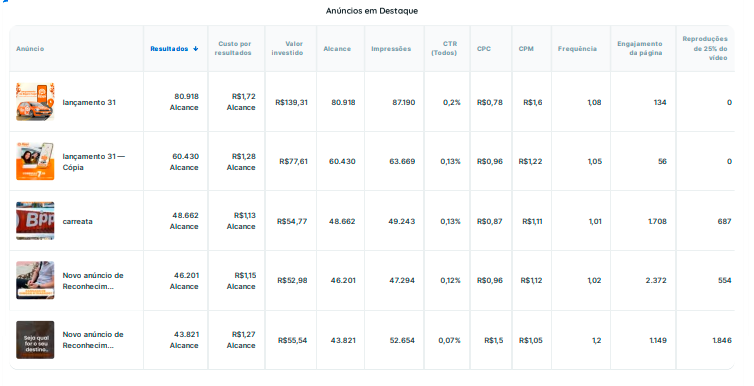The image size is (754, 386).
Task: Select the ad name in the 43.821 results row
Action: coord(93,340)
